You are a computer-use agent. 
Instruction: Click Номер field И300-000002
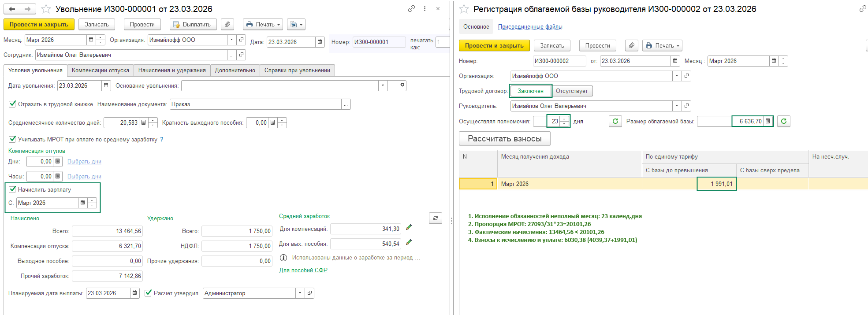(x=559, y=61)
